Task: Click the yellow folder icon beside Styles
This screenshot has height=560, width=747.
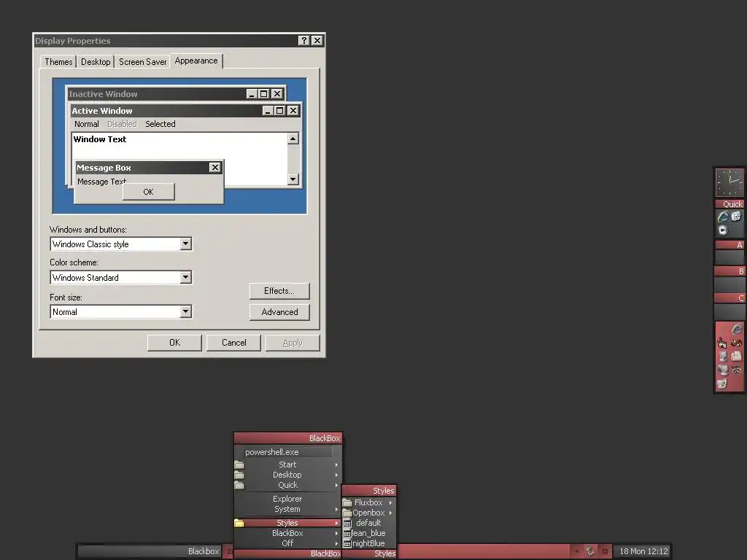Action: [239, 523]
